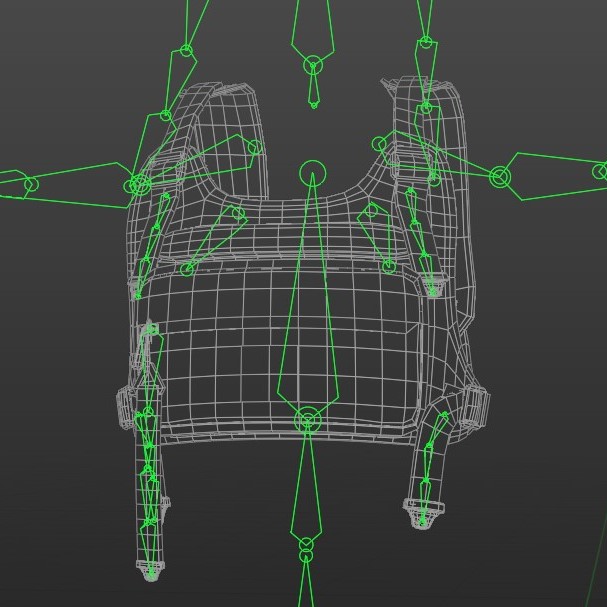Viewport: 607px width, 607px height.
Task: Select the small neck bone above the collar
Action: coord(314,87)
